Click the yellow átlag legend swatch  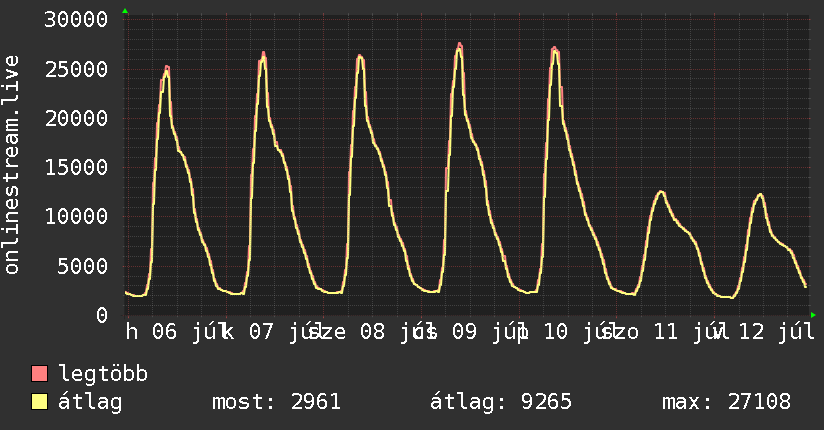coord(39,402)
